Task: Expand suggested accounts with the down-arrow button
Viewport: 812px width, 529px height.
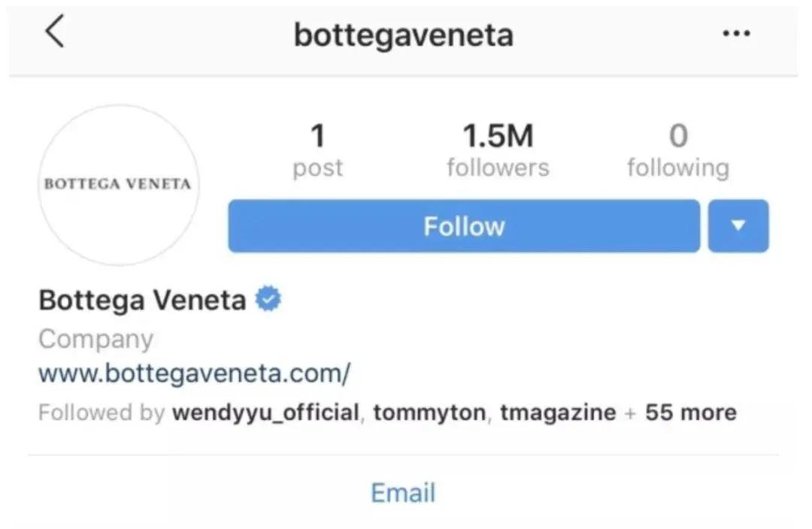Action: [x=738, y=225]
